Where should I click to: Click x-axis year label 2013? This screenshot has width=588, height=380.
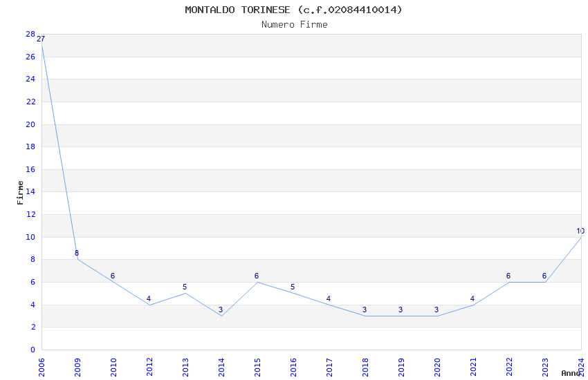[185, 368]
